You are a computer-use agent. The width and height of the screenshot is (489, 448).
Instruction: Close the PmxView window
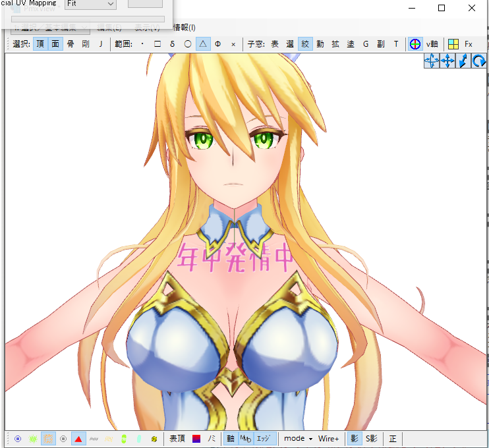pos(472,8)
